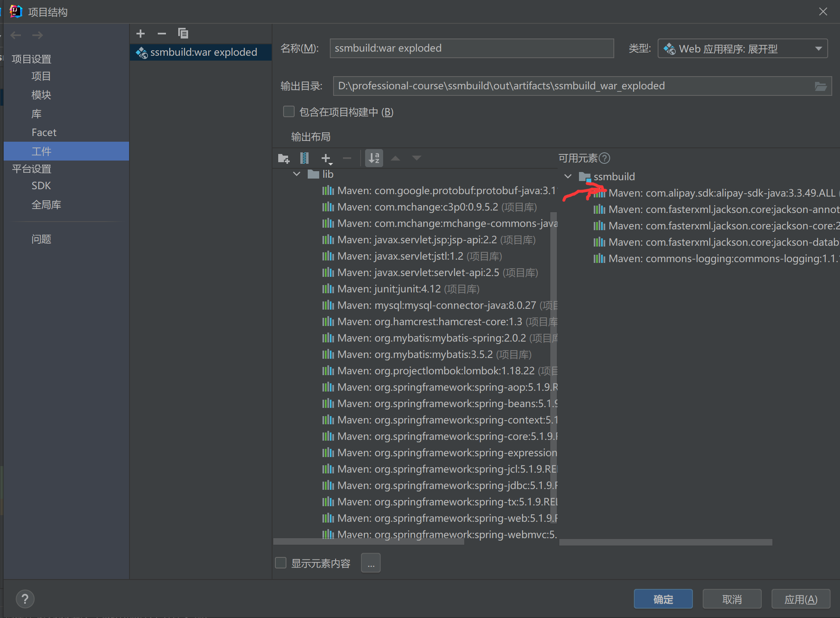The height and width of the screenshot is (618, 840).
Task: Open the SDK platform settings section
Action: point(41,186)
